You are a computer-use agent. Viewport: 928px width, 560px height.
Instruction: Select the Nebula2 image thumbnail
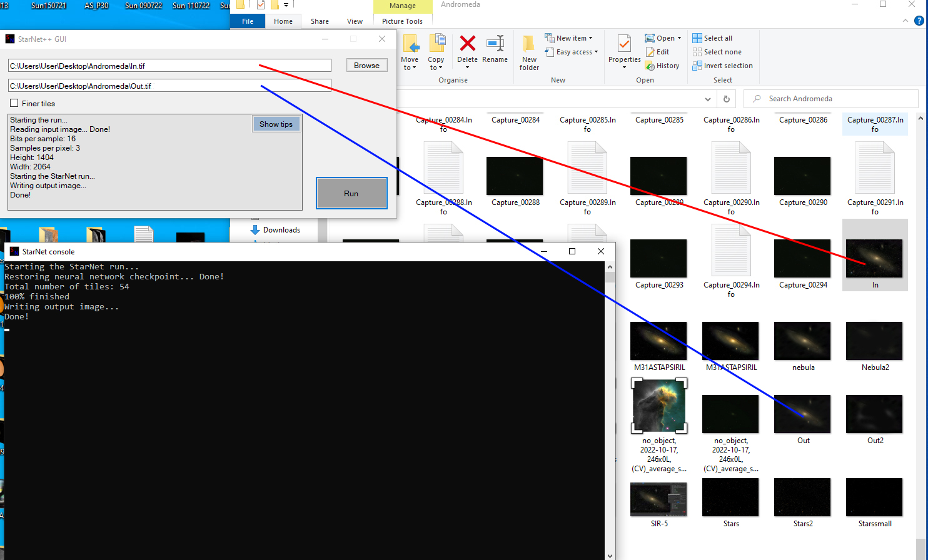click(874, 341)
